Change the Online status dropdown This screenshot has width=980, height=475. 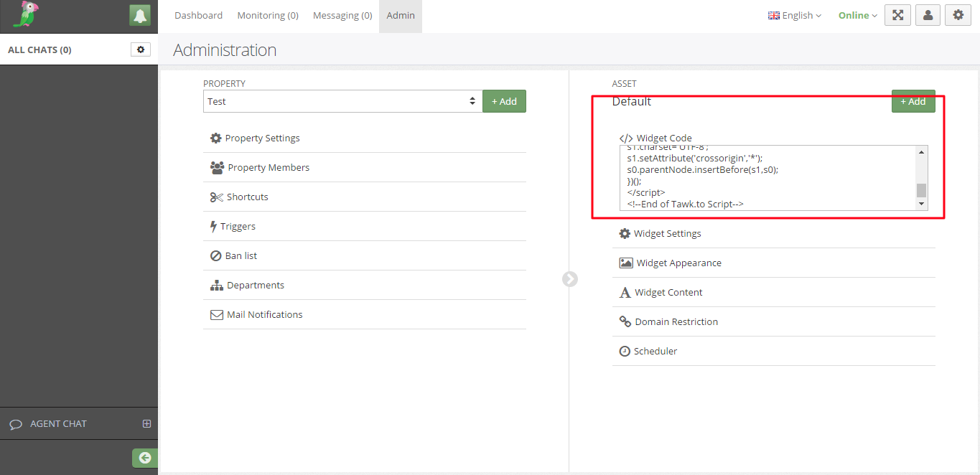(858, 15)
